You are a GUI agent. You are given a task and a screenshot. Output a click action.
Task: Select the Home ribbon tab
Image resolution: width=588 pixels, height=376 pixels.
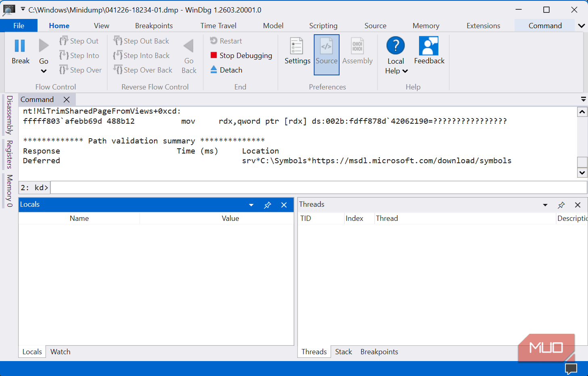tap(59, 25)
